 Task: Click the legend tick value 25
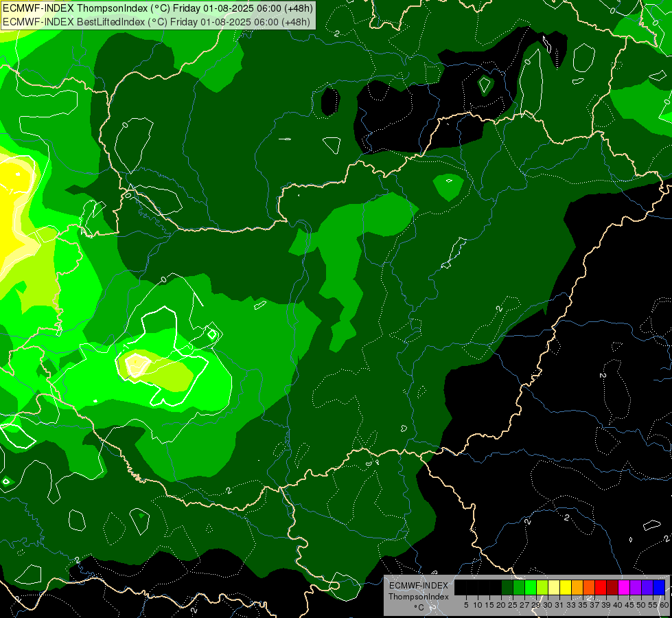tap(513, 605)
